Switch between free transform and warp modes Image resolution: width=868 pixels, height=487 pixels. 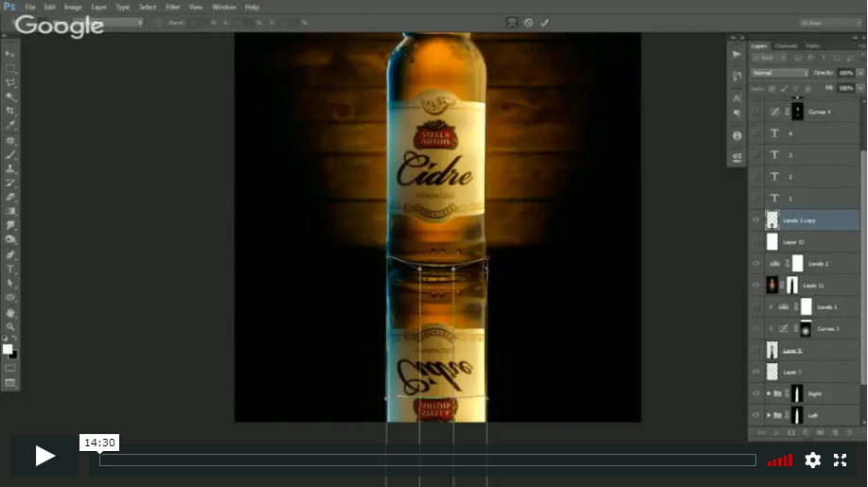click(512, 23)
